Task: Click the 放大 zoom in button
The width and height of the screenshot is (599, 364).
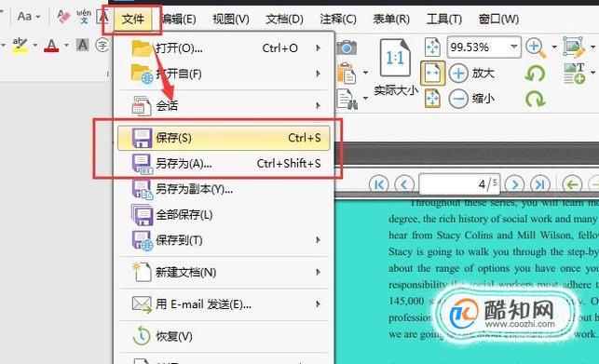Action: (x=471, y=73)
